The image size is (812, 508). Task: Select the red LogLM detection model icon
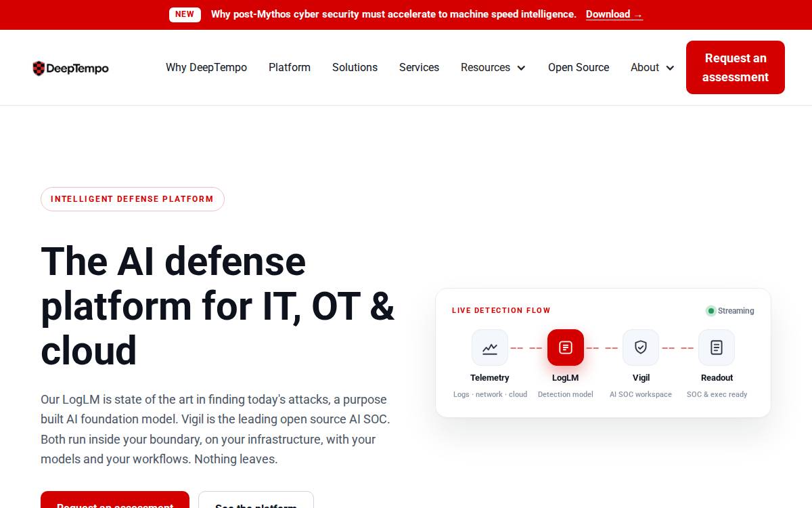566,347
